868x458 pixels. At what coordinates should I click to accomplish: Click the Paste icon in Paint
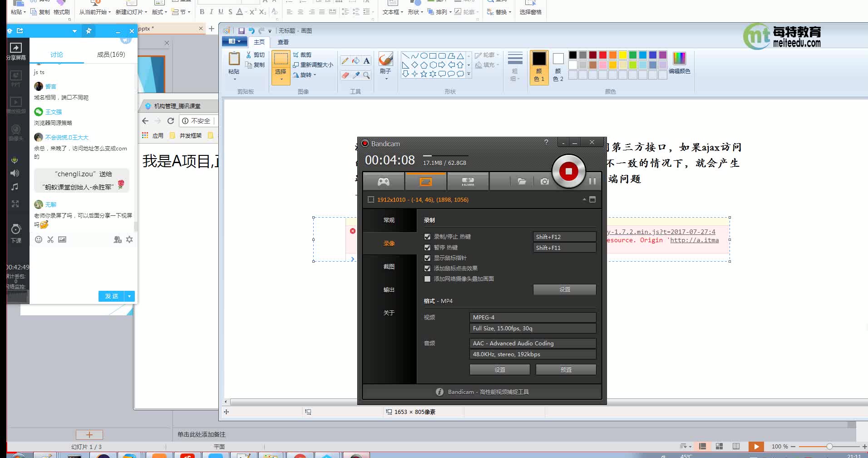click(x=234, y=59)
